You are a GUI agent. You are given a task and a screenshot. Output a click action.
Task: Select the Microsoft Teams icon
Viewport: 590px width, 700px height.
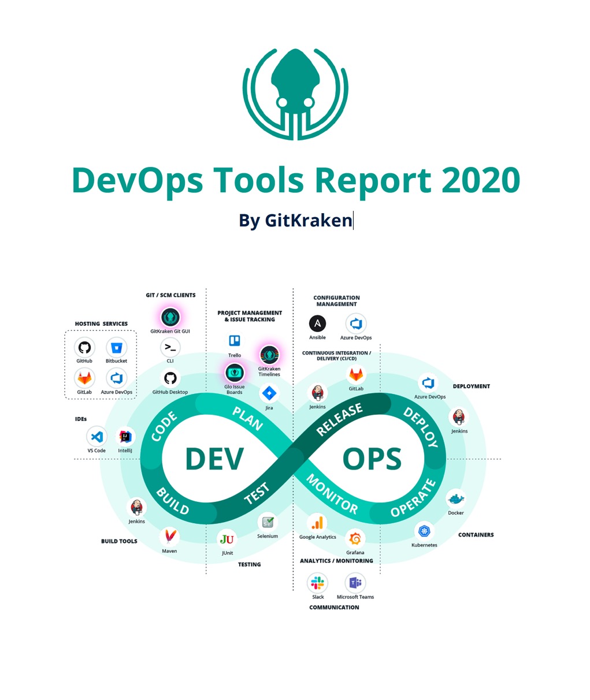(355, 583)
